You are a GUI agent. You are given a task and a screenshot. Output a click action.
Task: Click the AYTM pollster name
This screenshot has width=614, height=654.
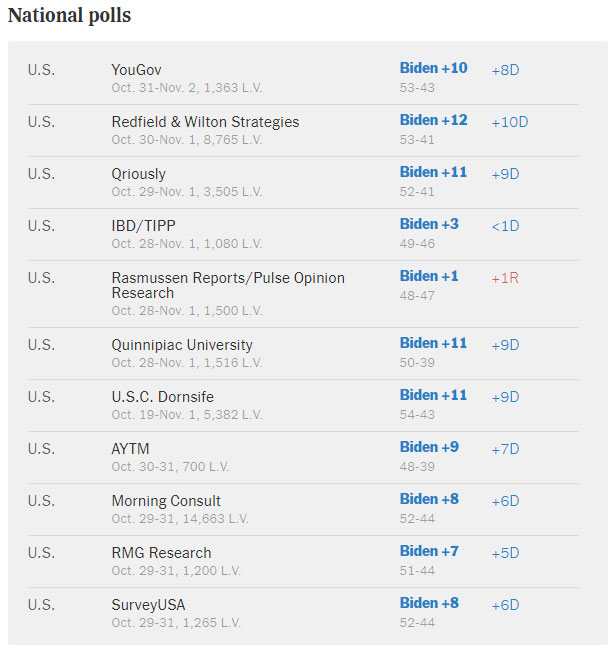pos(130,449)
